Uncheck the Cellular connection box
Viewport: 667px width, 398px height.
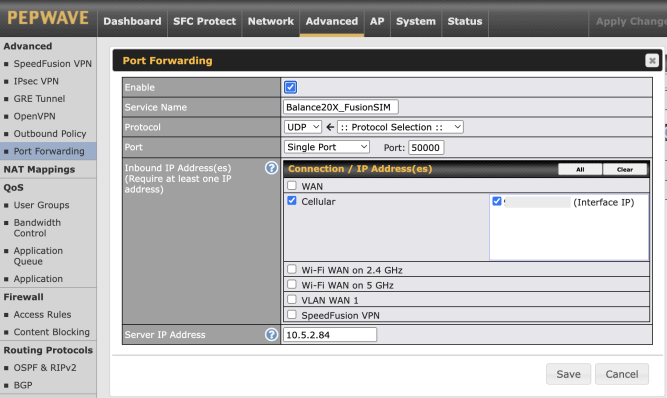pyautogui.click(x=292, y=201)
